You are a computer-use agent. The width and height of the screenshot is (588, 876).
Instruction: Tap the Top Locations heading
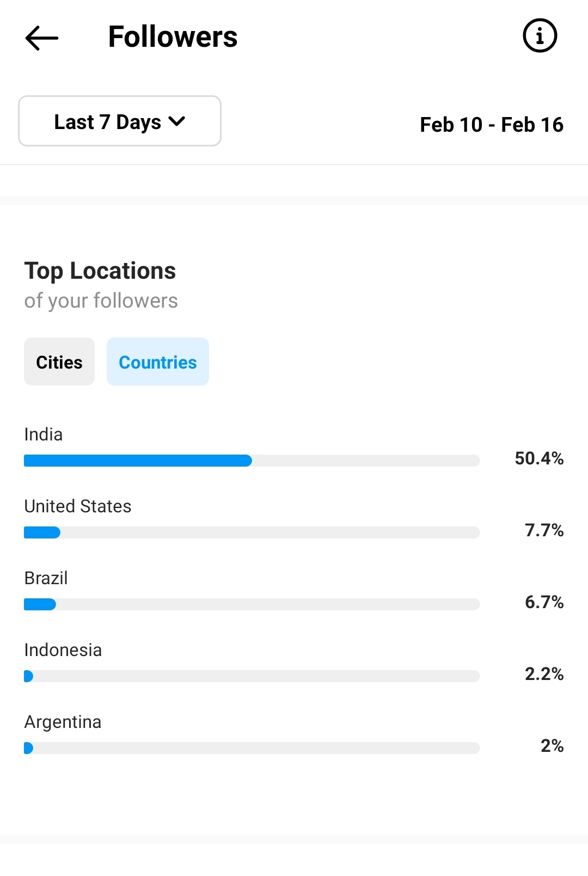tap(100, 271)
